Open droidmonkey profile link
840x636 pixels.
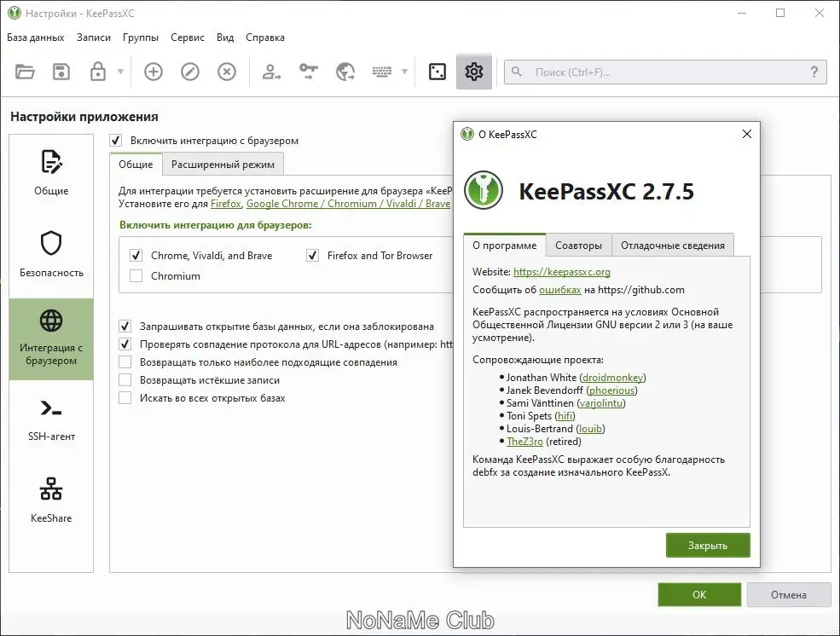(613, 378)
